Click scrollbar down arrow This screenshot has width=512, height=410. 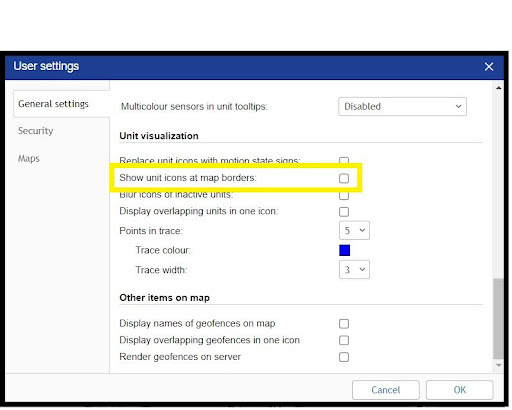498,365
